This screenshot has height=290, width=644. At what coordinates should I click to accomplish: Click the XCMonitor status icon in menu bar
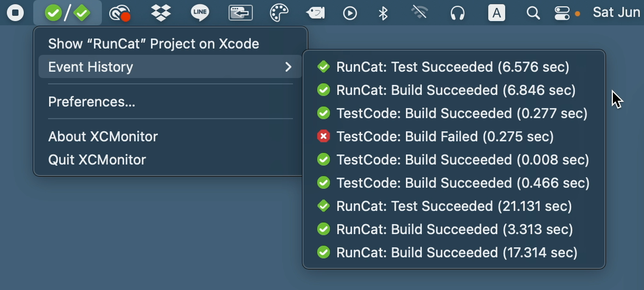[x=68, y=13]
